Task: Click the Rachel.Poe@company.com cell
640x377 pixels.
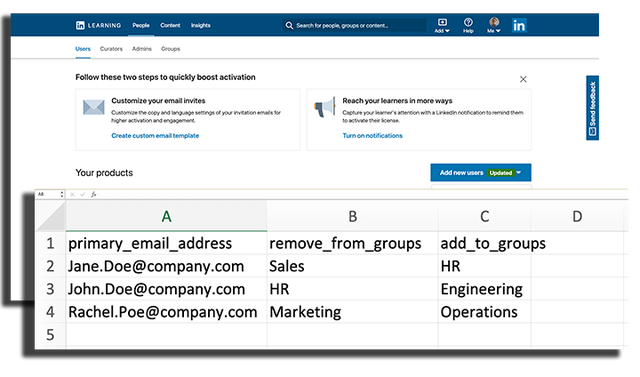Action: click(167, 312)
